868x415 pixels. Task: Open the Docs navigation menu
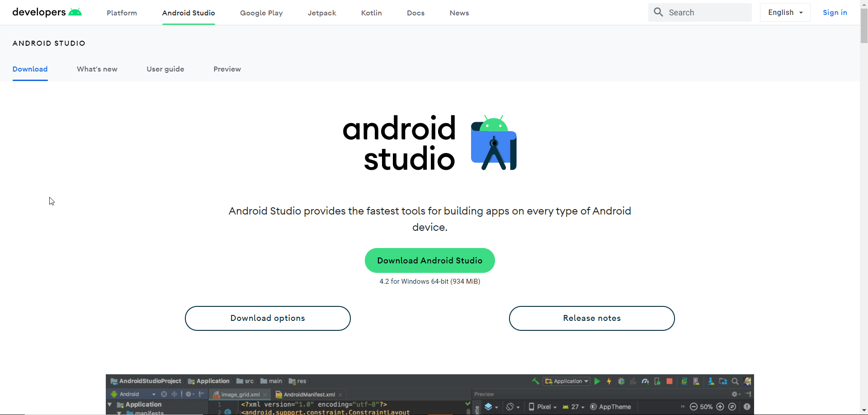pyautogui.click(x=415, y=13)
